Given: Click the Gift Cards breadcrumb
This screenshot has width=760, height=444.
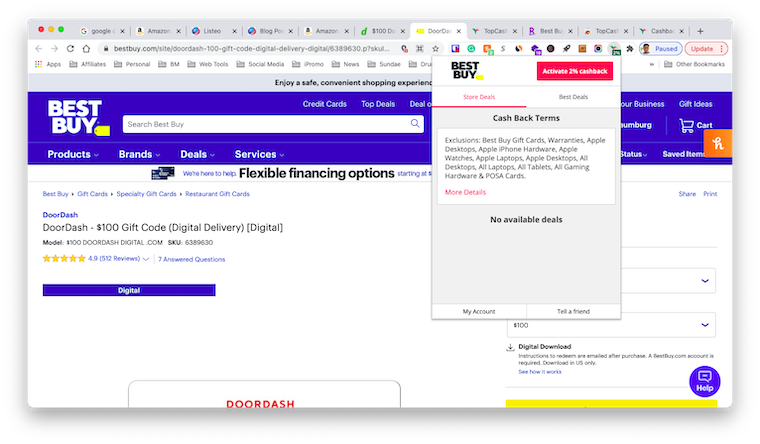Looking at the screenshot, I should click(92, 194).
